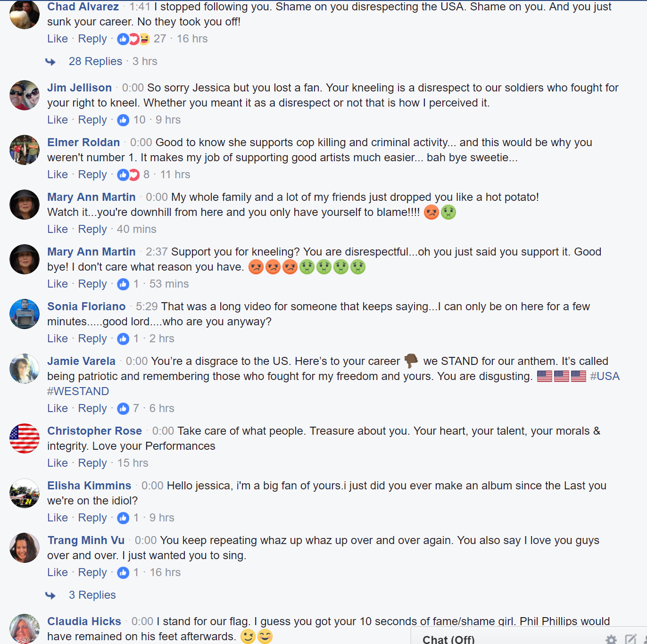
Task: Open the Chat (Off) tab
Action: tap(448, 639)
